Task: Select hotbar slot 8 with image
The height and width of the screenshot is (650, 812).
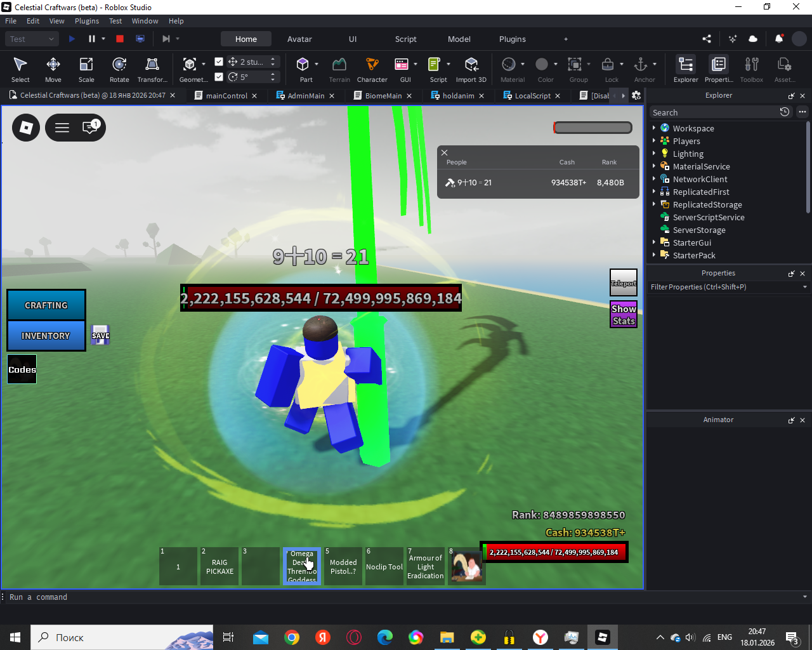Action: click(467, 566)
